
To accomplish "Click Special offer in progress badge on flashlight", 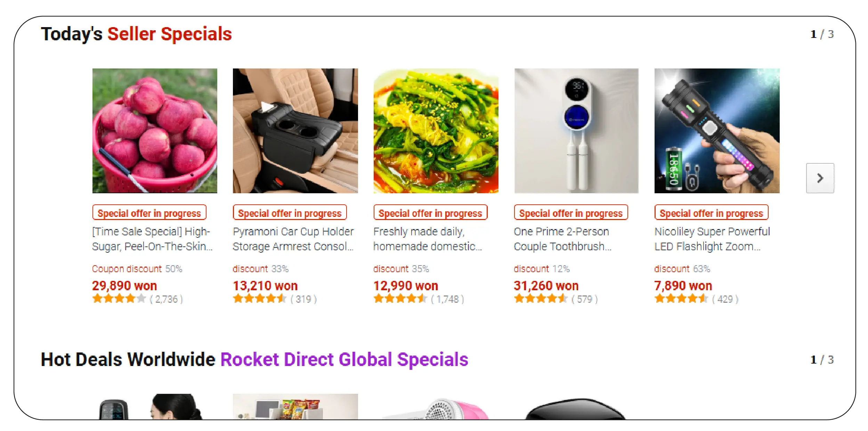I will pos(711,212).
